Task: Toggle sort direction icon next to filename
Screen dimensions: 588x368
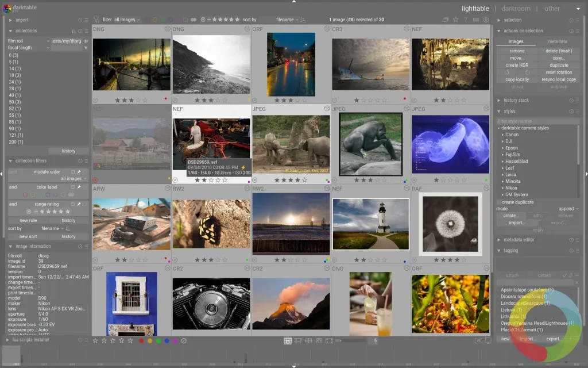Action: click(303, 20)
